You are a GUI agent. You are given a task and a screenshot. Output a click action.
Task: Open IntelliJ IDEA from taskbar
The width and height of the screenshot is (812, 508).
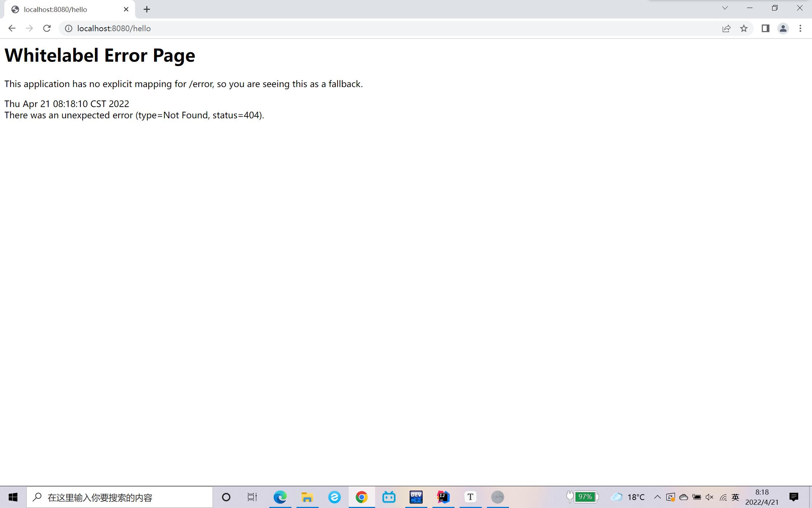tap(443, 497)
